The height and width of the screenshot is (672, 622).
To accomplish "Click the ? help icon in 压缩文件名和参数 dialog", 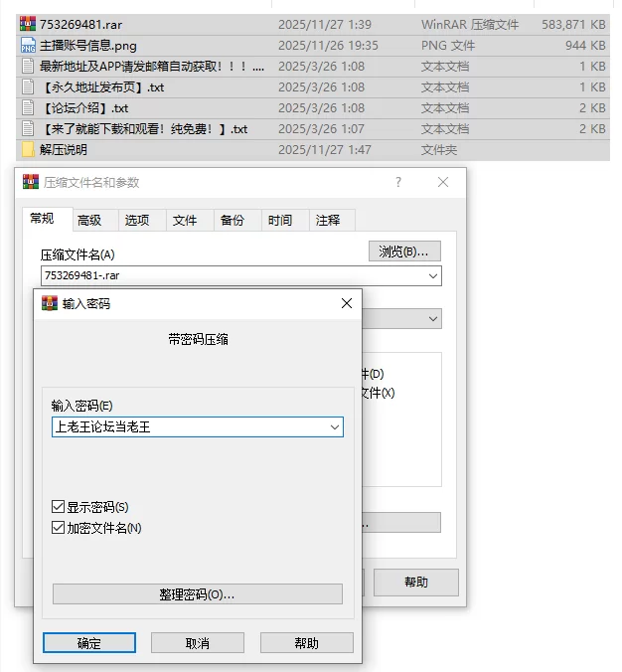I will [x=398, y=182].
